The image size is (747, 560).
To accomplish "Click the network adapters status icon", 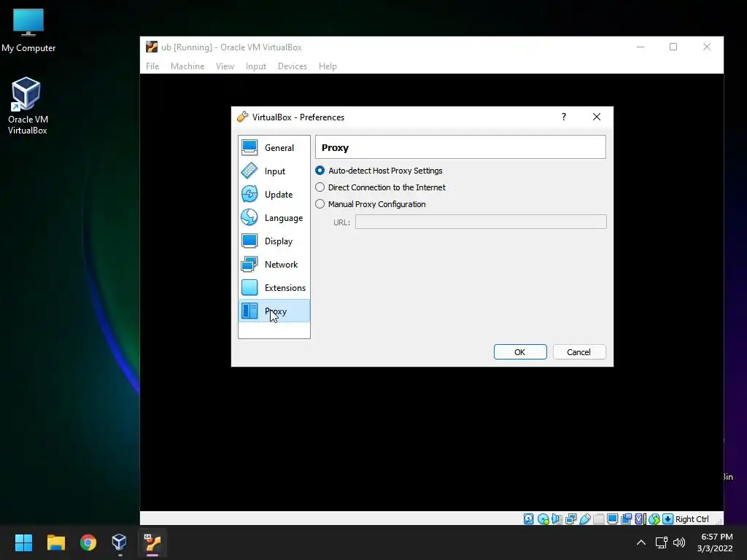I will coord(570,519).
